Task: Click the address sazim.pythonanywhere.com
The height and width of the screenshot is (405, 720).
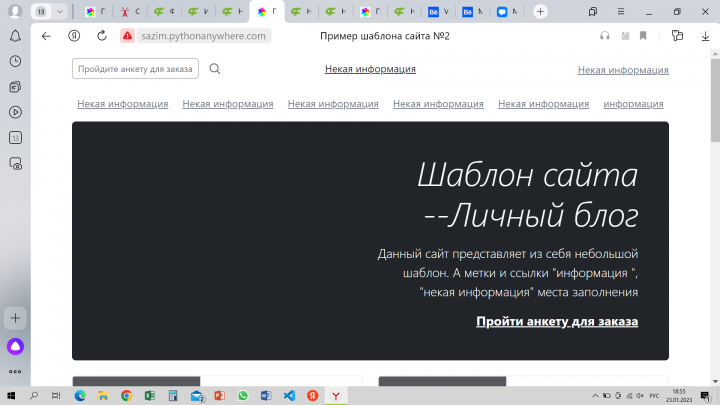Action: pyautogui.click(x=203, y=36)
